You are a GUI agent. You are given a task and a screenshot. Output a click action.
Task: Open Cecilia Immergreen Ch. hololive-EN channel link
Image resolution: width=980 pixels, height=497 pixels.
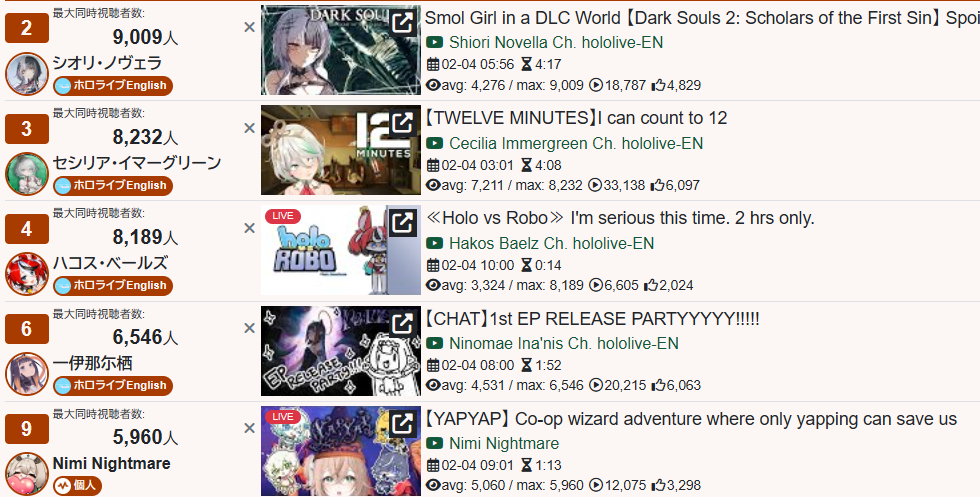click(576, 143)
